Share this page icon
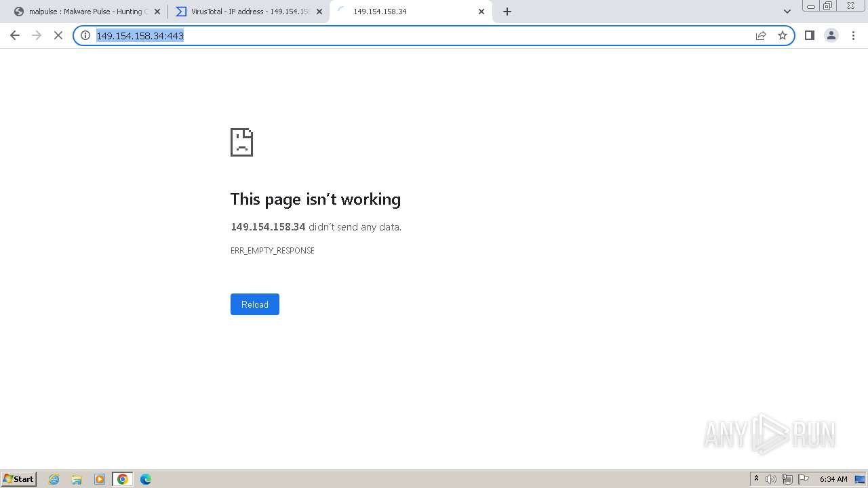 coord(761,35)
